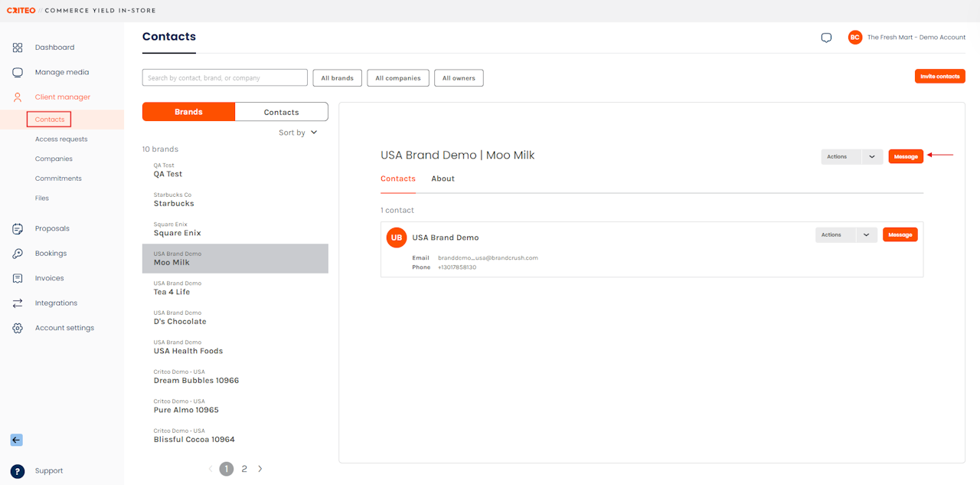Switch to the About tab

click(443, 179)
